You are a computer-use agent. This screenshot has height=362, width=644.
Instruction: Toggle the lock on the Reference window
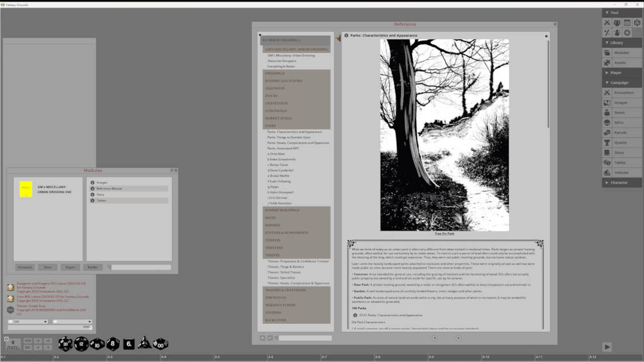545,36
